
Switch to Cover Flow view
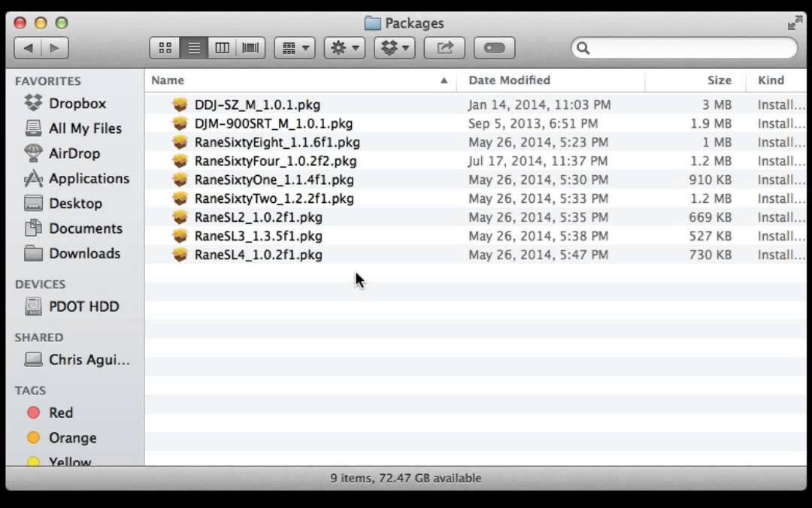point(250,48)
